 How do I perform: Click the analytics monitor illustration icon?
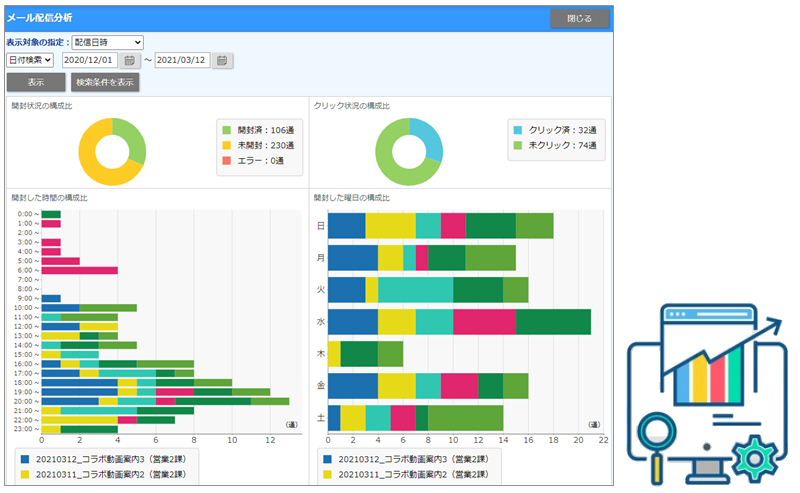[707, 394]
